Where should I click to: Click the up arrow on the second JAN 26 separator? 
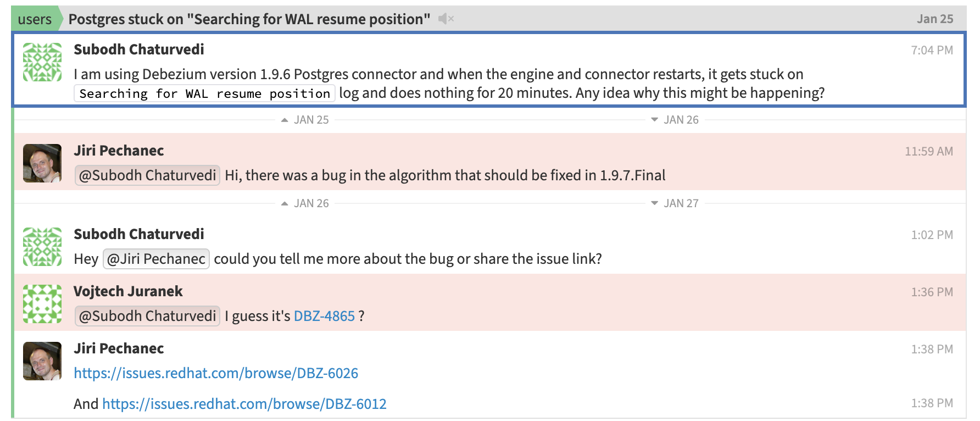[x=285, y=203]
